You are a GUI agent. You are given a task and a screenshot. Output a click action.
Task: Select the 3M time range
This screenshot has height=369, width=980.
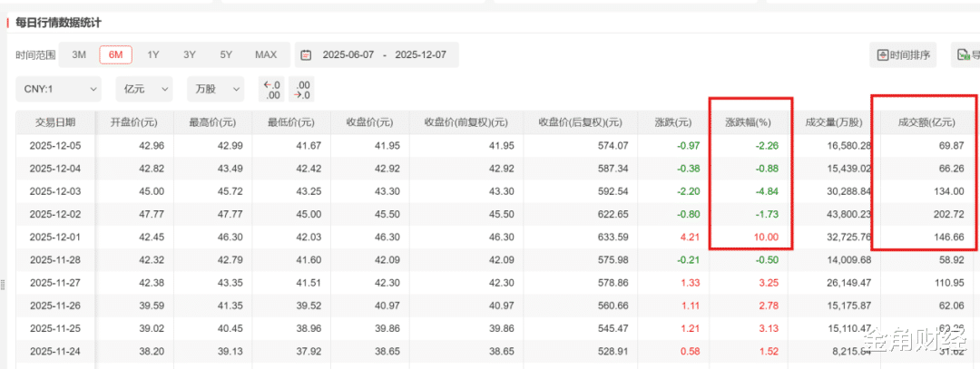(79, 55)
